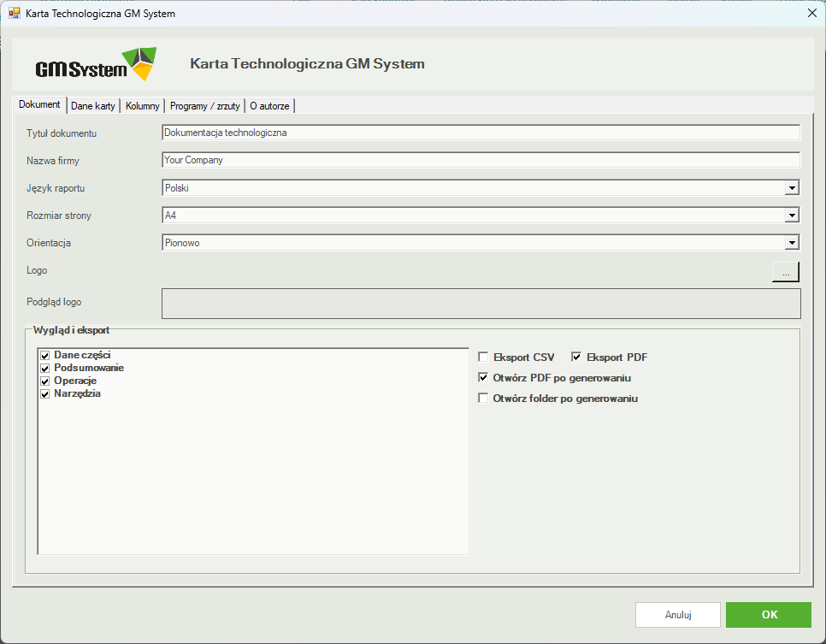826x644 pixels.
Task: Confirm with the green OK button
Action: (769, 614)
